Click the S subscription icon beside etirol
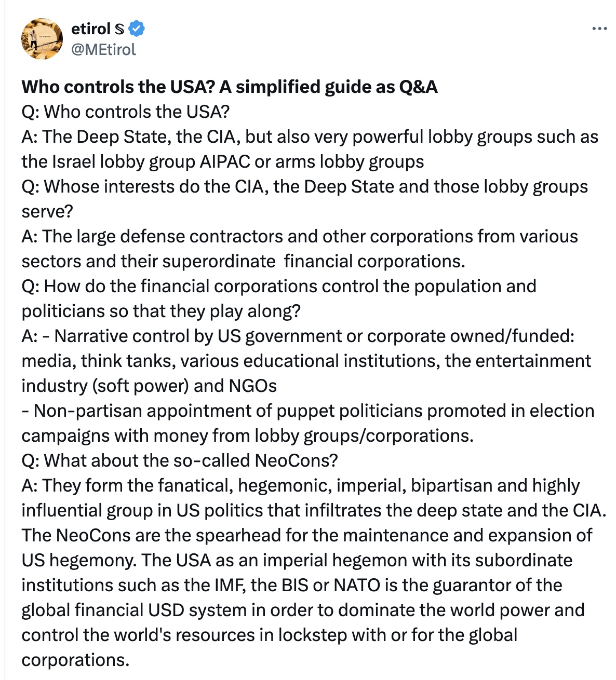Screen dimensions: 616x680 coord(119,29)
